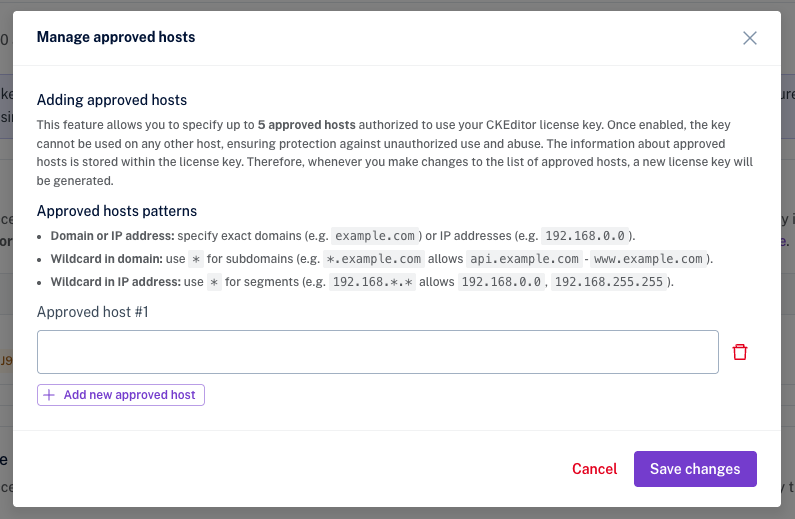
Task: Click the Approved hosts patterns heading
Action: [x=117, y=211]
